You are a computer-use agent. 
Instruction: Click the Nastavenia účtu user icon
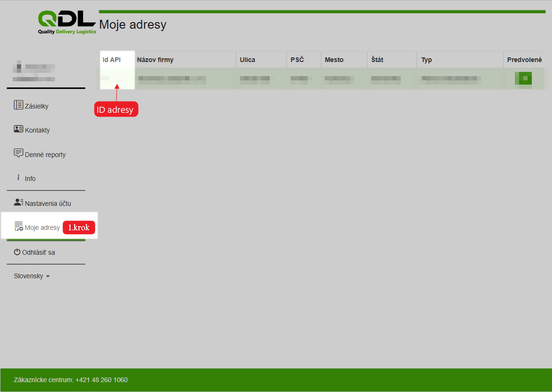pyautogui.click(x=18, y=203)
